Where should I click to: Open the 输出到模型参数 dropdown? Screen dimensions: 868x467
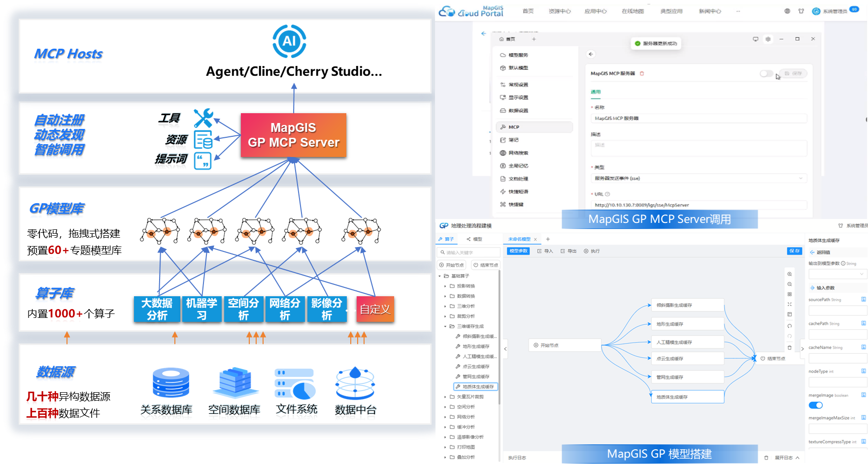click(837, 274)
